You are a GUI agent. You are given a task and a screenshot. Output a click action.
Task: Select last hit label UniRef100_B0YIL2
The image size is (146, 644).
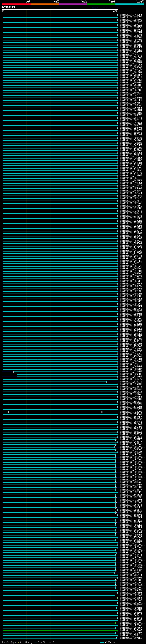tap(131, 638)
